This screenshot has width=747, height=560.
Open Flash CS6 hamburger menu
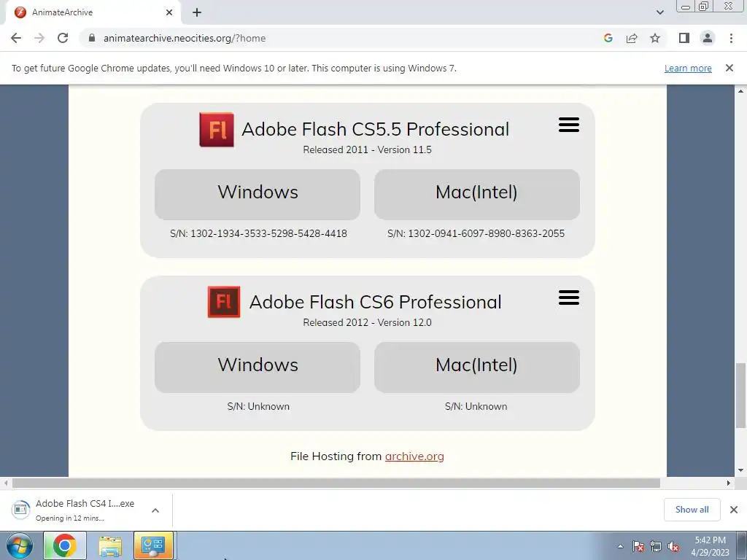tap(568, 297)
